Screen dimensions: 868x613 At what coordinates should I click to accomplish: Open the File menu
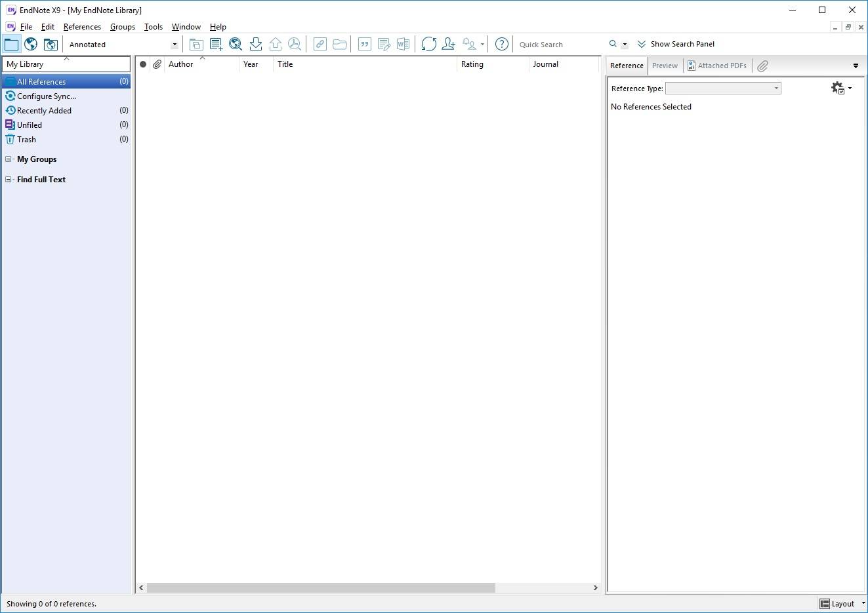click(x=26, y=27)
